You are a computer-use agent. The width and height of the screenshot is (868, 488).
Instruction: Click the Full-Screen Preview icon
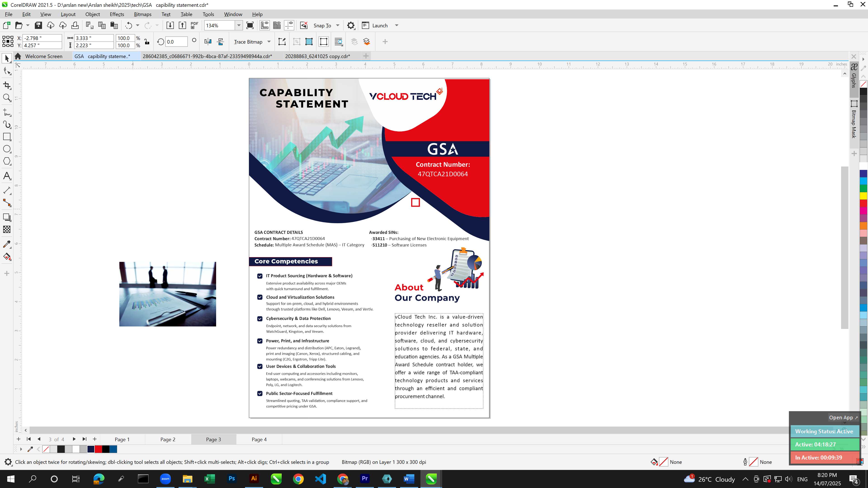[250, 26]
